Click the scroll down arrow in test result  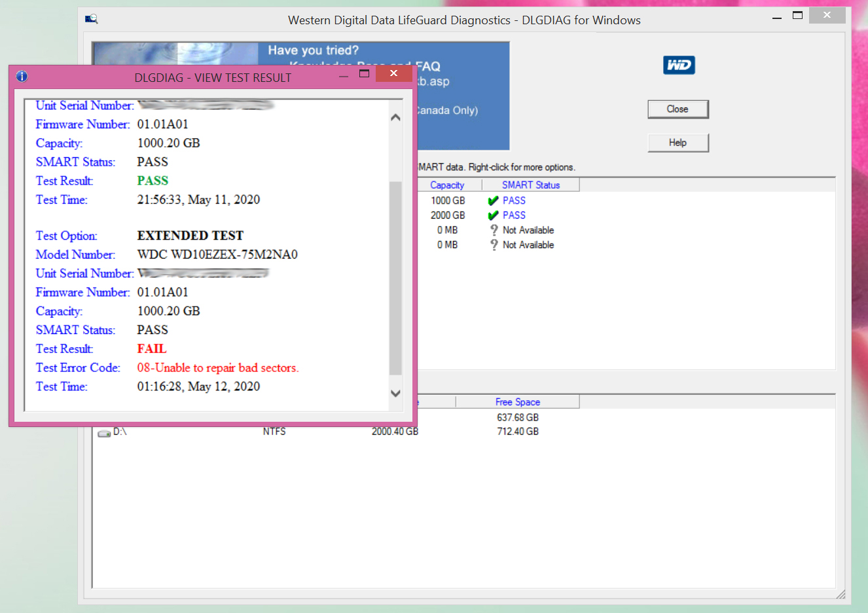[395, 394]
